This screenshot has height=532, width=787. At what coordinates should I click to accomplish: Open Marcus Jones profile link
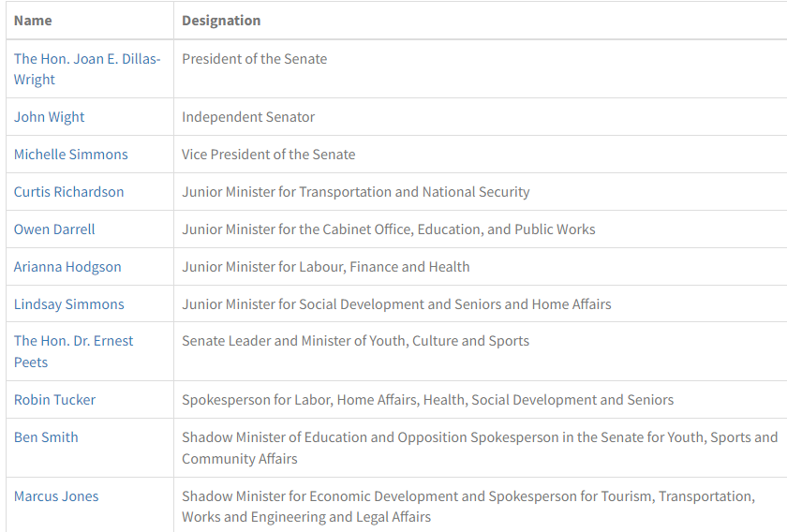(56, 496)
